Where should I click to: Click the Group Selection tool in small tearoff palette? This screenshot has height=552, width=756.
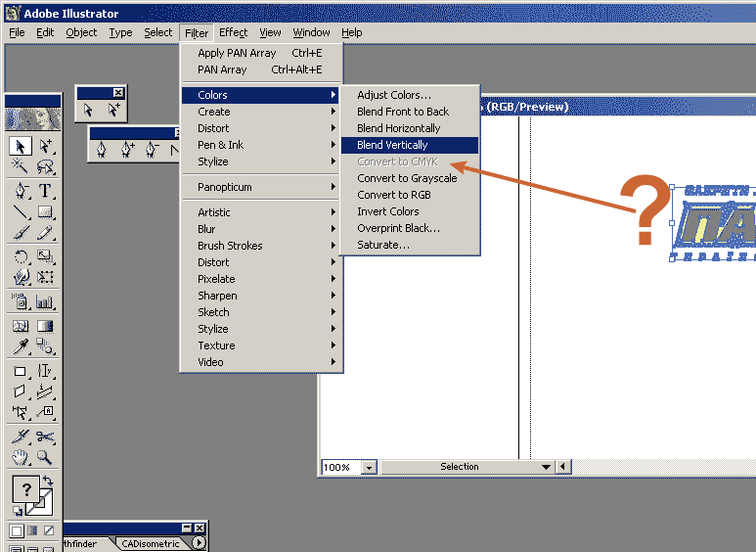tap(113, 110)
